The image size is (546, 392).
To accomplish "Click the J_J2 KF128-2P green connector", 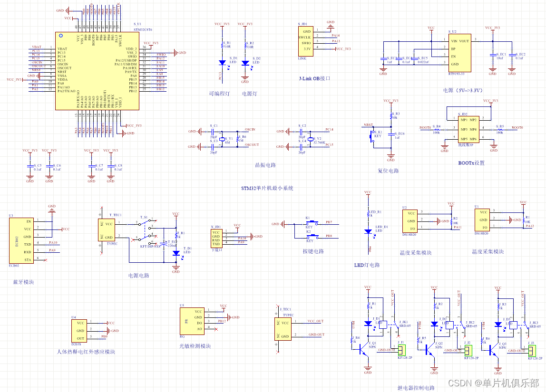I will pos(468,350).
